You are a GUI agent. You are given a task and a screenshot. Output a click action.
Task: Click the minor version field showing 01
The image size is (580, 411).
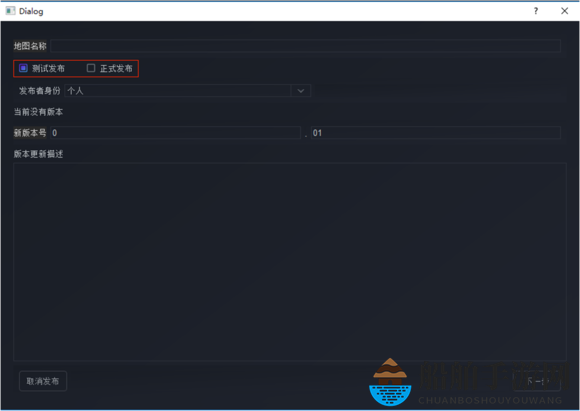[436, 133]
